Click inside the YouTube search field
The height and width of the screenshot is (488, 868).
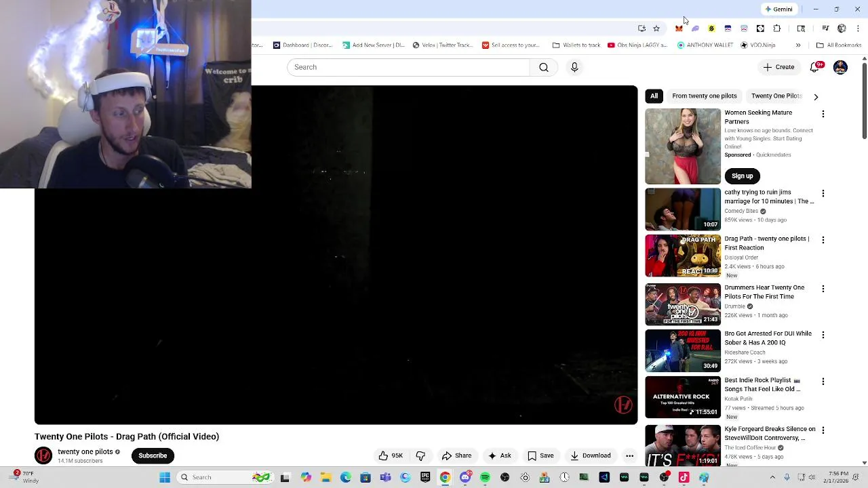408,67
